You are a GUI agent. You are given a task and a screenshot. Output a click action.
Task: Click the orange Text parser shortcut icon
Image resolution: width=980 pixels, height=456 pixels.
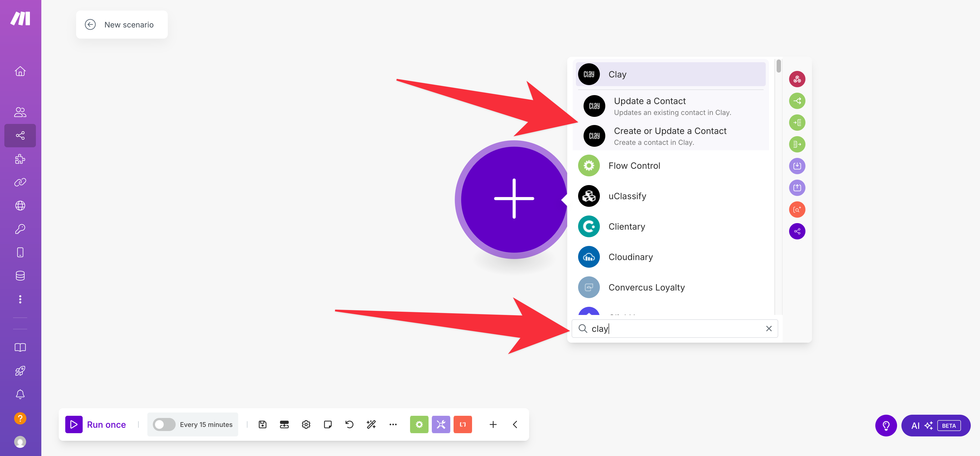coord(797,210)
